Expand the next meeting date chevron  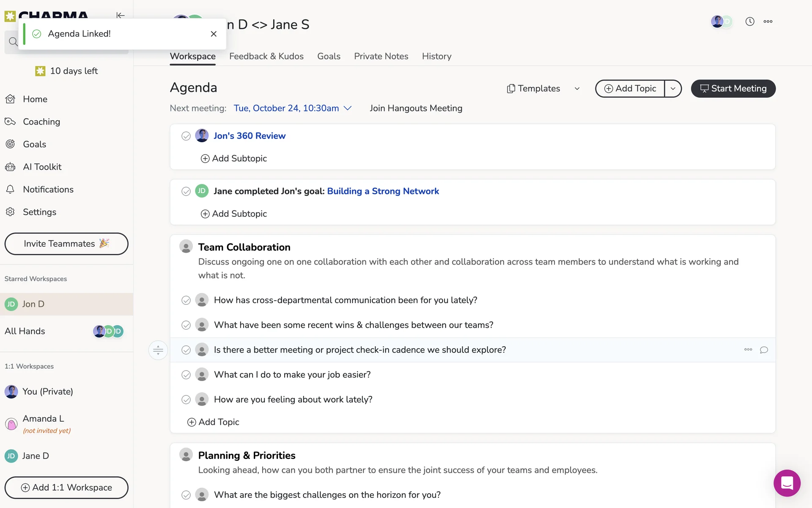coord(348,108)
